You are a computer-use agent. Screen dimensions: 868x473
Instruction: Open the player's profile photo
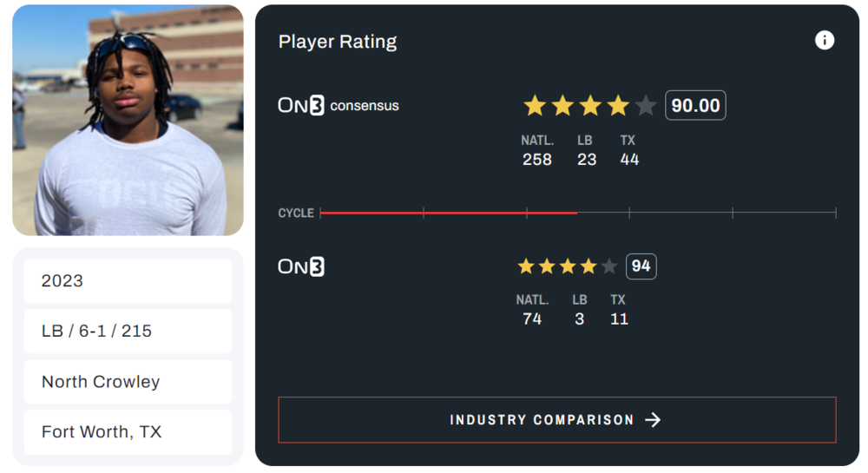tap(128, 120)
